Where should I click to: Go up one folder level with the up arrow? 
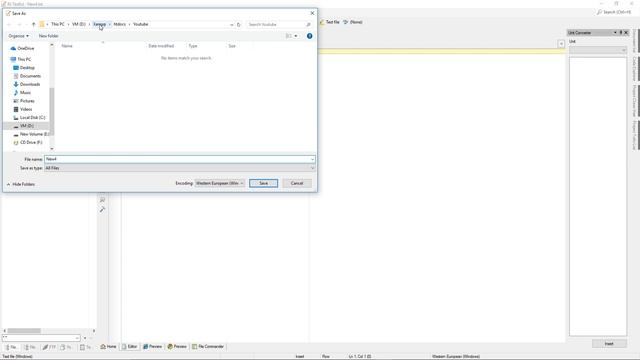tap(33, 24)
